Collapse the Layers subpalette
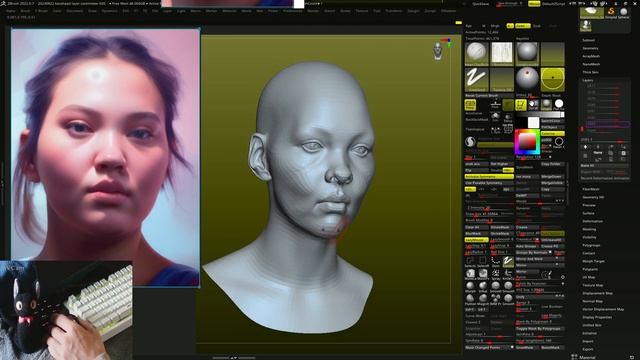 [587, 80]
